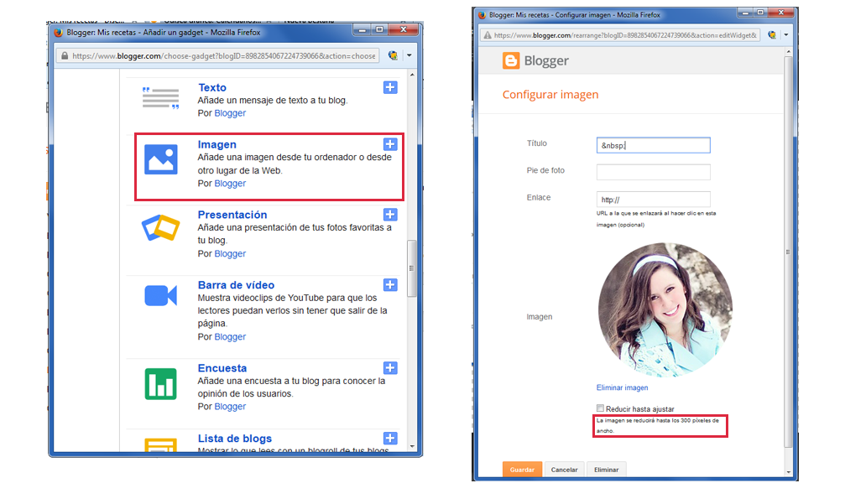Viewport: 845px width, 504px height.
Task: Minimize the Añadir un gadget window
Action: pos(363,29)
